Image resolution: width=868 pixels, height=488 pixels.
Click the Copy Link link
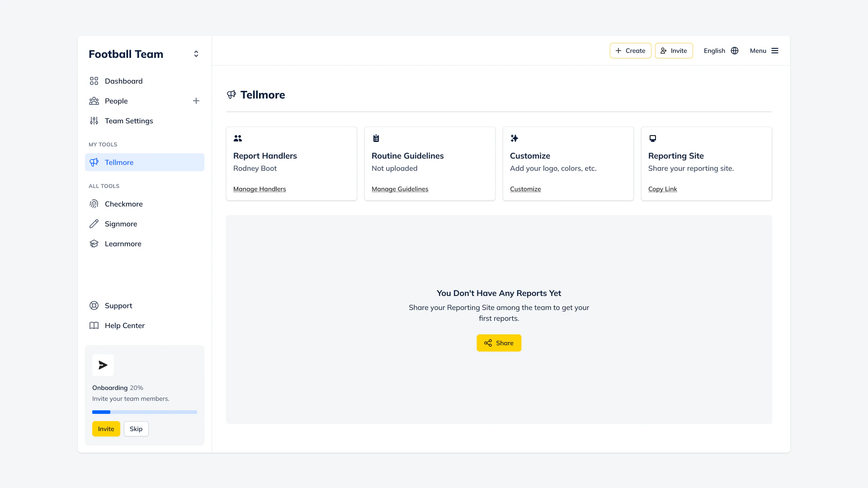point(663,189)
